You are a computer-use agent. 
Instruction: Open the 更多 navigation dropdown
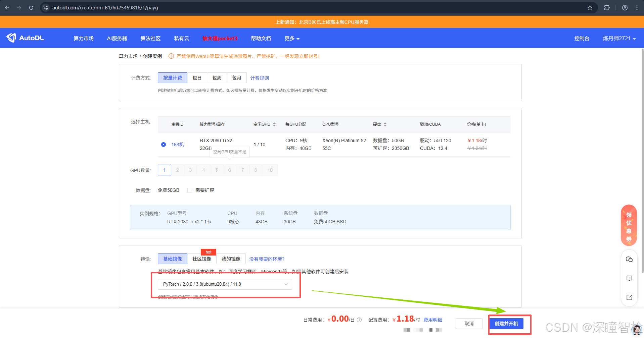(x=292, y=39)
